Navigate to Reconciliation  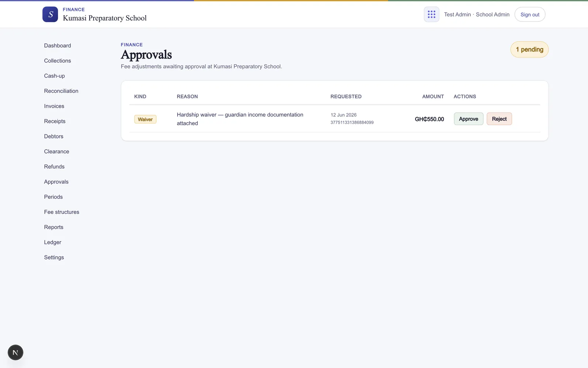[61, 91]
